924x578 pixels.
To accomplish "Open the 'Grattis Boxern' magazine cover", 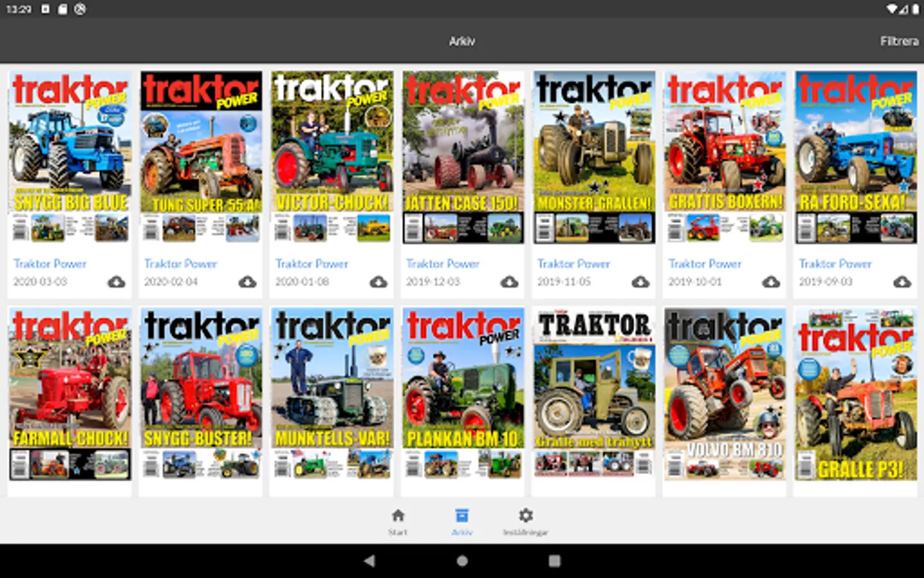I will point(725,157).
